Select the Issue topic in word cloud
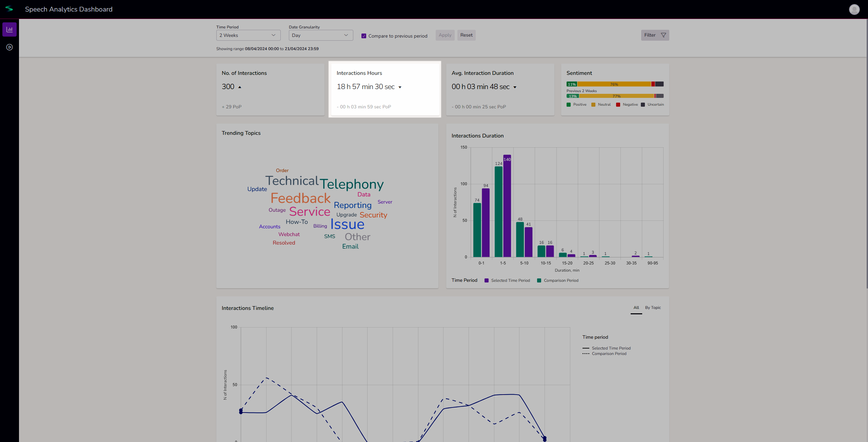Viewport: 868px width, 442px height. click(x=348, y=224)
